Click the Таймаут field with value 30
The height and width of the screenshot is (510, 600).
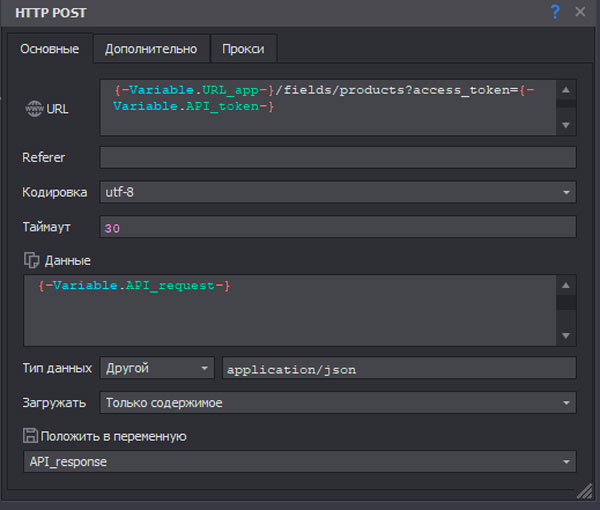(338, 227)
